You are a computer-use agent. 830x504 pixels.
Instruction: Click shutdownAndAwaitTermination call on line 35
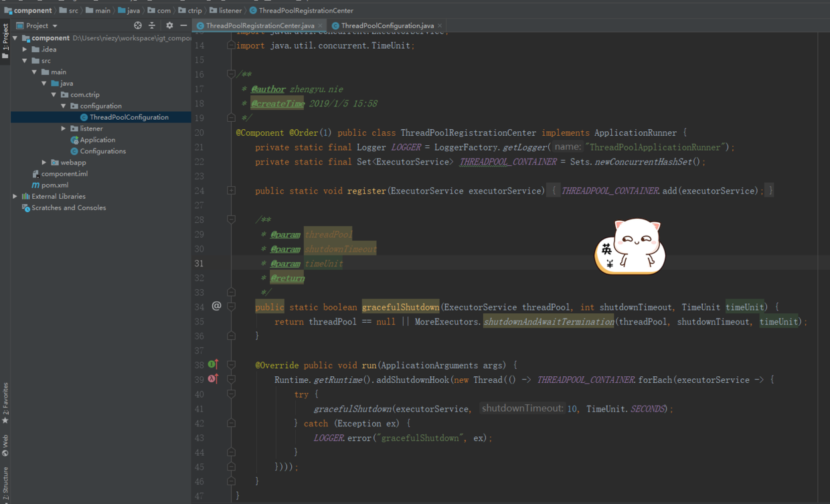549,322
